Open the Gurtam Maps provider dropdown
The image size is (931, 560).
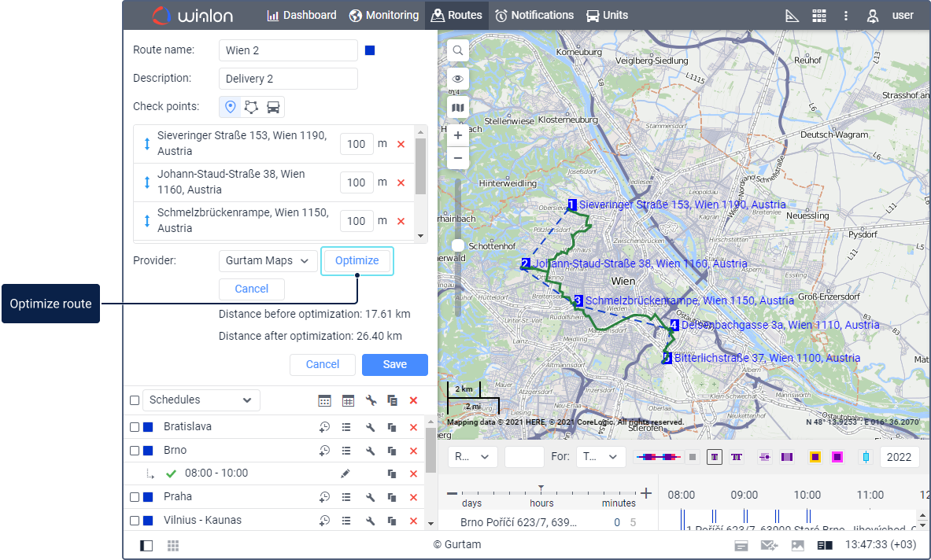[268, 260]
